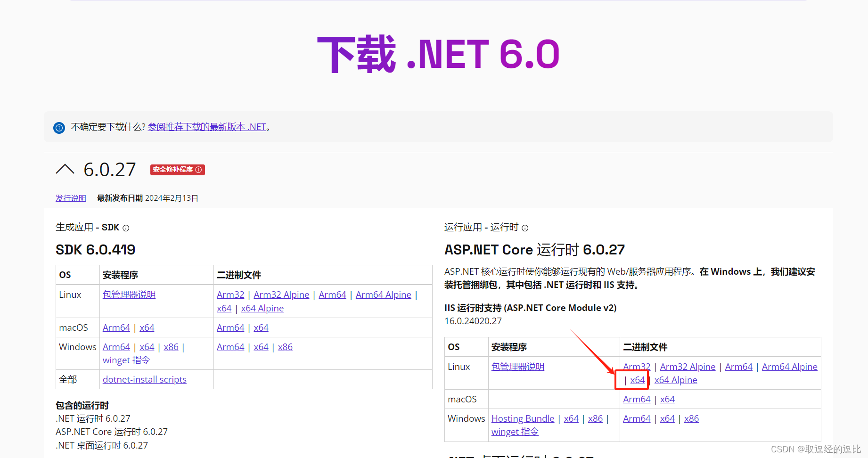Click the highlighted x64 Linux runtime binary
The width and height of the screenshot is (868, 458).
point(637,380)
